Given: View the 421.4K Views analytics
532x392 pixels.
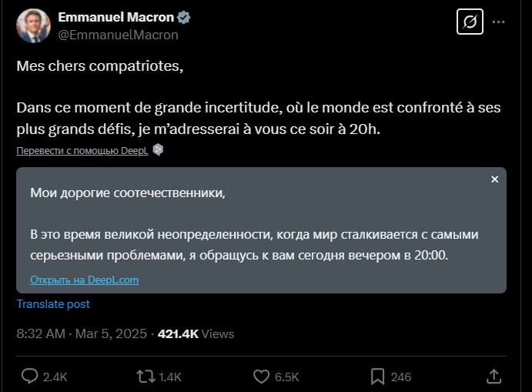Looking at the screenshot, I should point(196,333).
